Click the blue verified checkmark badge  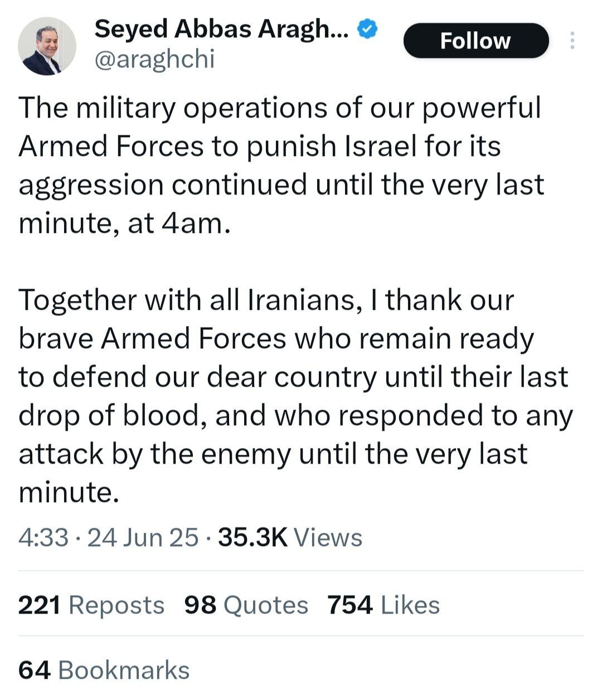point(367,28)
